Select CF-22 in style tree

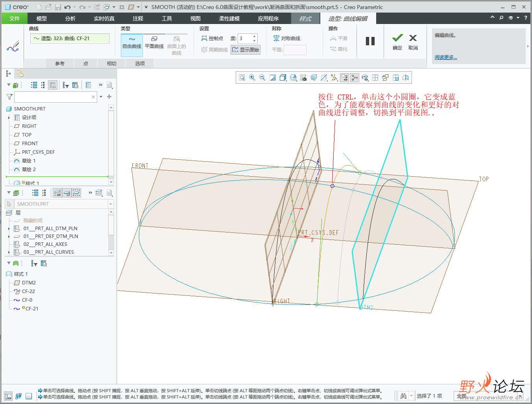[x=28, y=291]
